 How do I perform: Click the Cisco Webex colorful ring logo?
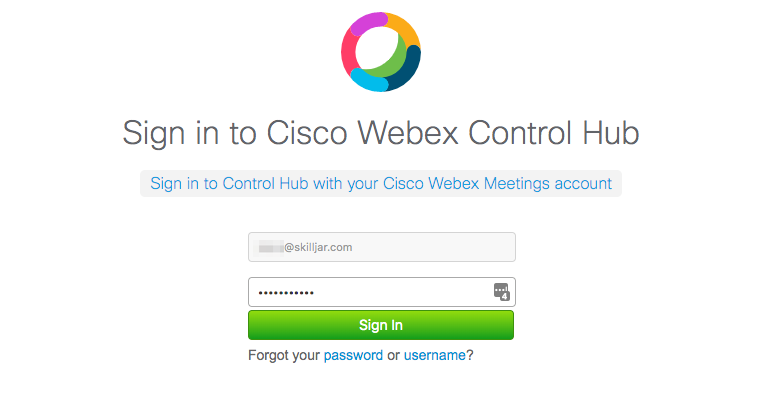381,52
